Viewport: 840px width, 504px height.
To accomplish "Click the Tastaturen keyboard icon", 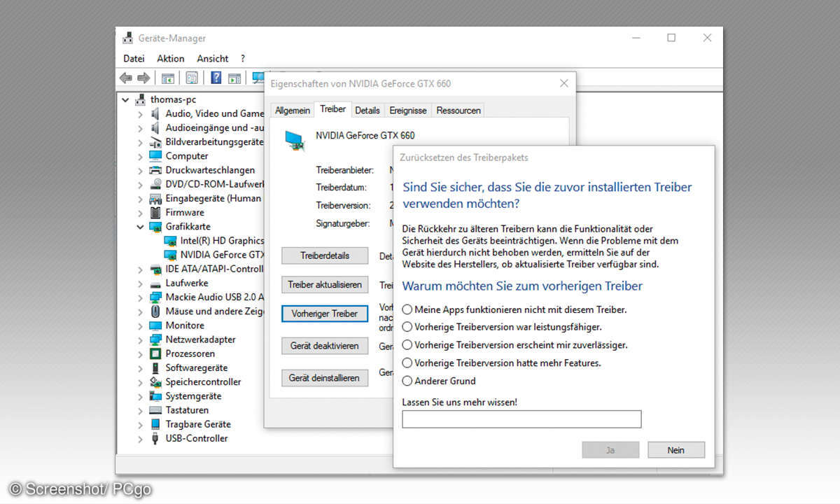I will (155, 410).
